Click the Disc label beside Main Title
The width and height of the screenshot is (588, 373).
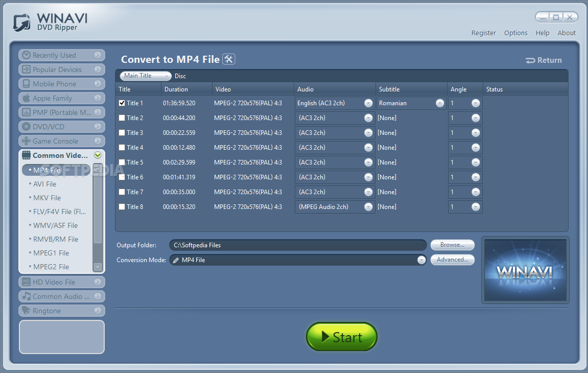pyautogui.click(x=180, y=76)
